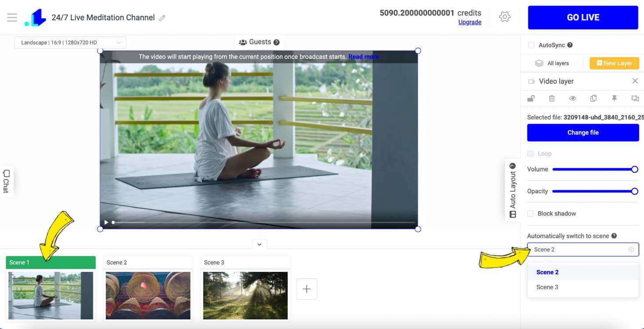Viewport: 644px width, 329px height.
Task: Toggle the Loop checkbox
Action: 531,154
